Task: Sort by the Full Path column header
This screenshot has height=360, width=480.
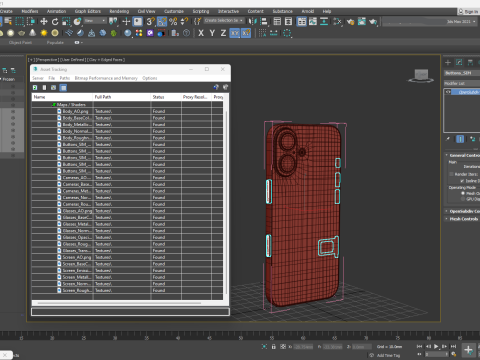Action: click(122, 97)
